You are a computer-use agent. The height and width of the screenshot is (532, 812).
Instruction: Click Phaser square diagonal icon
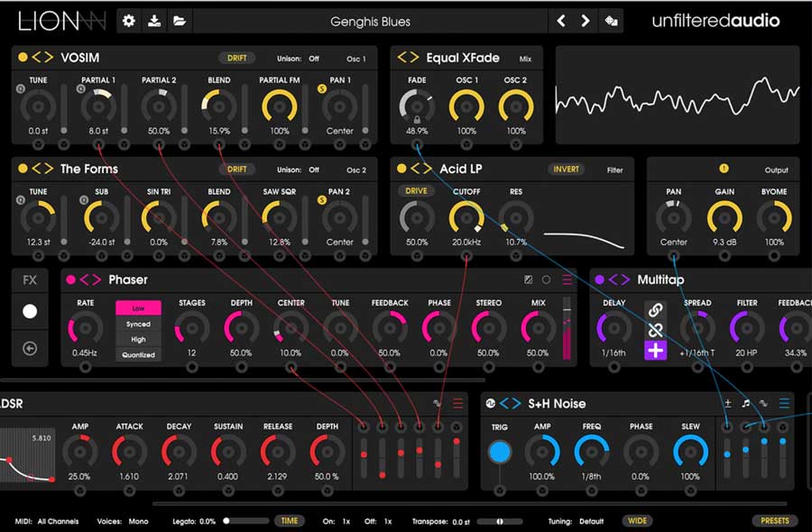coord(528,280)
